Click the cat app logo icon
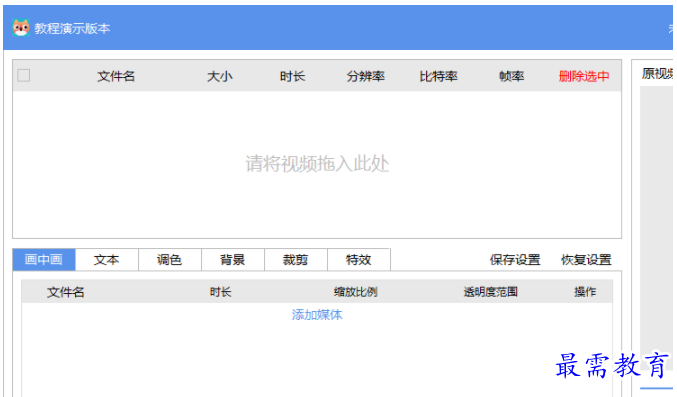The image size is (677, 397). click(x=21, y=28)
